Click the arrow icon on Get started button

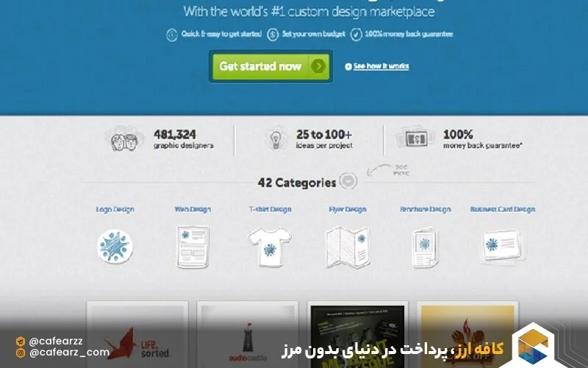pos(318,66)
